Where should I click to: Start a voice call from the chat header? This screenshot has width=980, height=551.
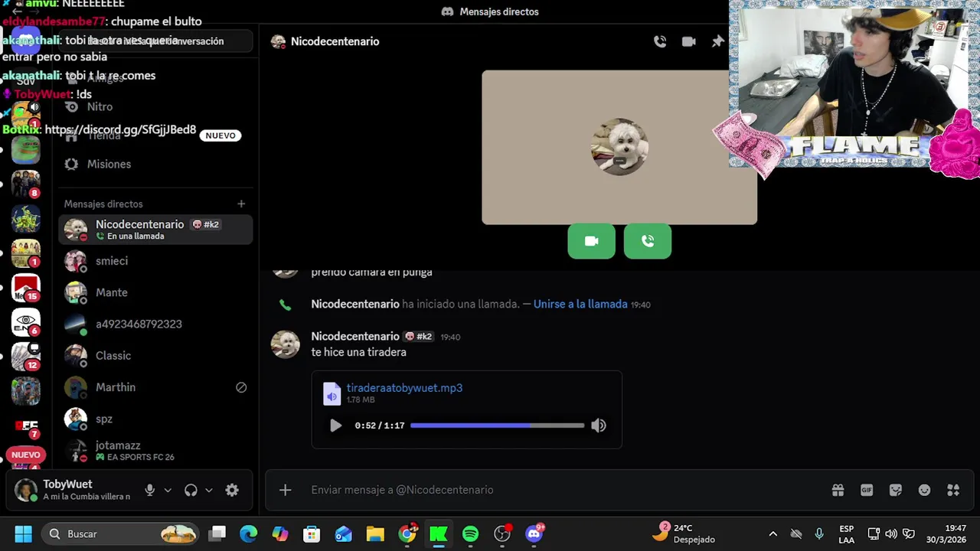(660, 41)
